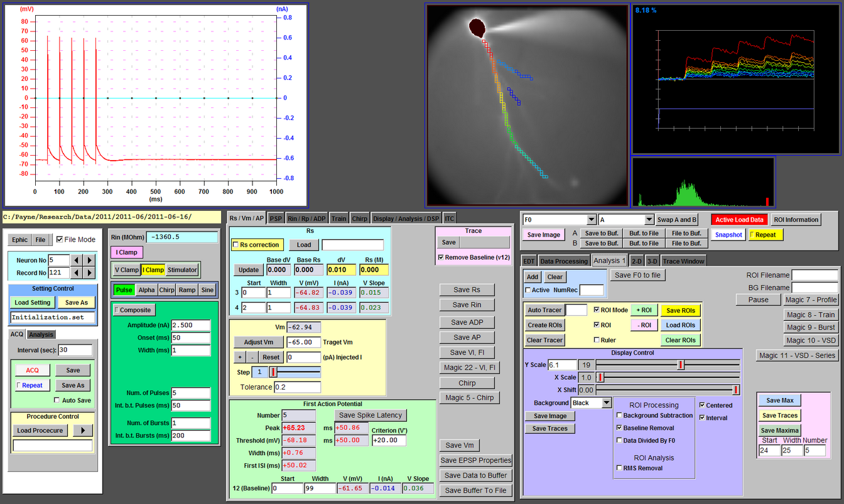Open the Data Processing tab
The height and width of the screenshot is (504, 844).
tap(564, 260)
